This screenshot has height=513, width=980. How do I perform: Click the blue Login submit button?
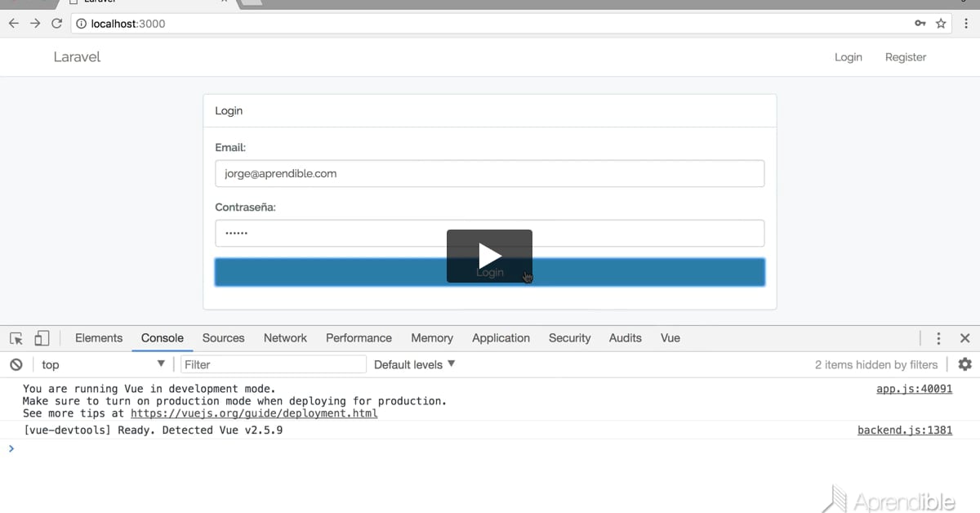click(x=489, y=272)
